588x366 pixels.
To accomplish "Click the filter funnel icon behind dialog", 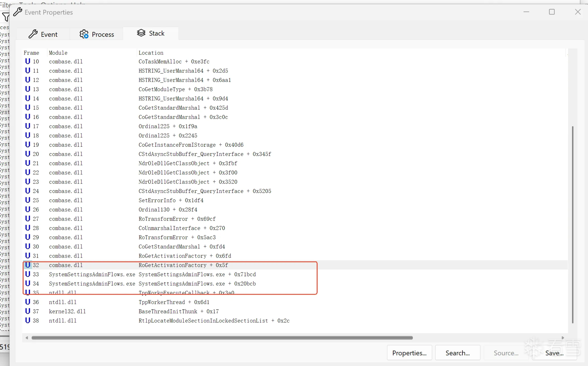I will pos(6,17).
